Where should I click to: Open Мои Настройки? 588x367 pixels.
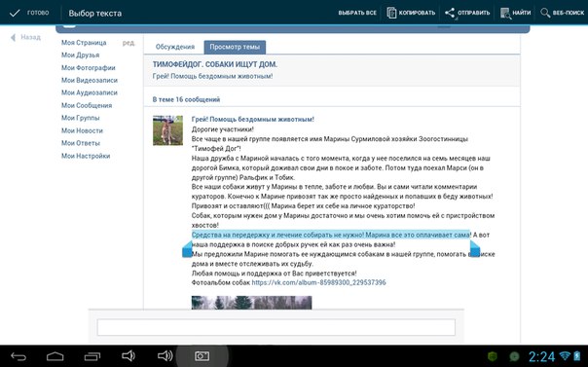tap(86, 156)
